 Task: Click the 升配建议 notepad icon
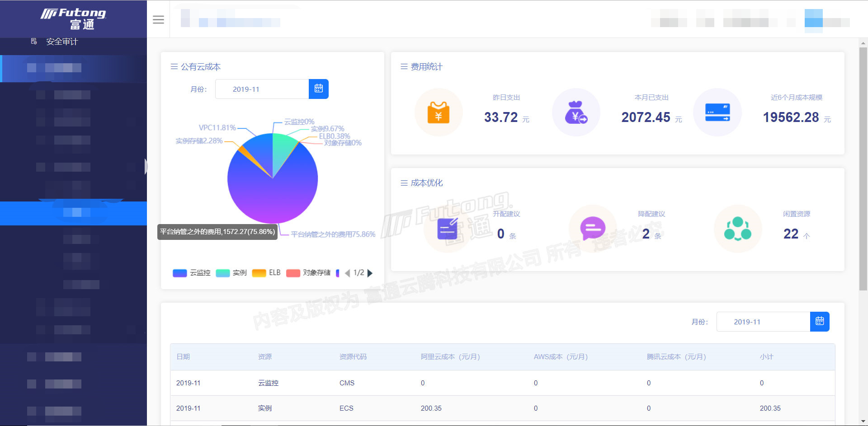point(448,229)
